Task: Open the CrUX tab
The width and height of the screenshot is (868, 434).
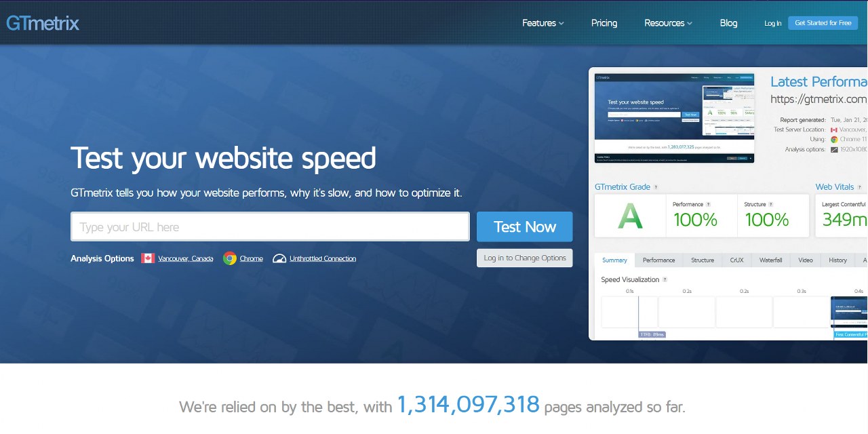Action: click(737, 260)
